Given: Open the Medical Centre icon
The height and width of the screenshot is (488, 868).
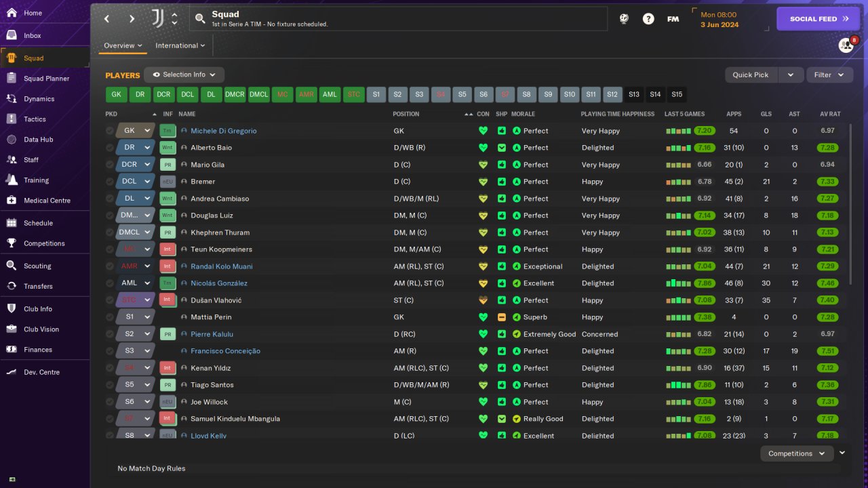Looking at the screenshot, I should [12, 201].
